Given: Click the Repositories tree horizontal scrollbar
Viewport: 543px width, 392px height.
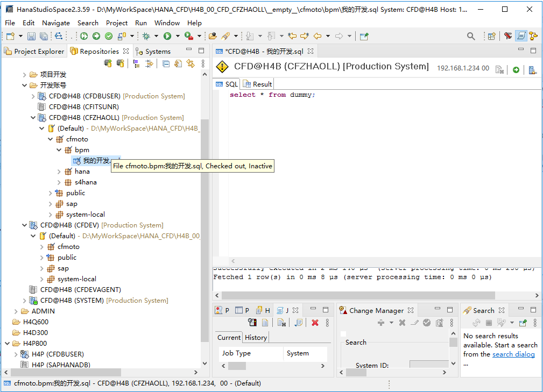Looking at the screenshot, I should (x=66, y=372).
